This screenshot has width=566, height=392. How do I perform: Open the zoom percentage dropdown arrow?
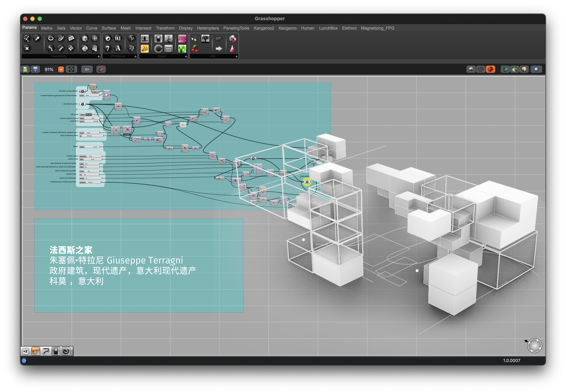[61, 69]
